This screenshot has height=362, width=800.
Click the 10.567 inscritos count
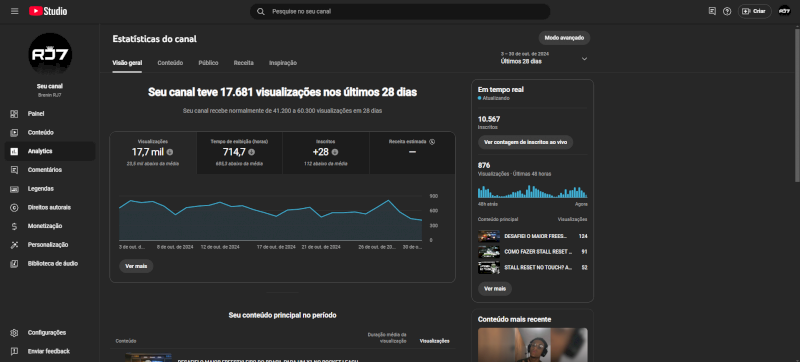[x=489, y=119]
